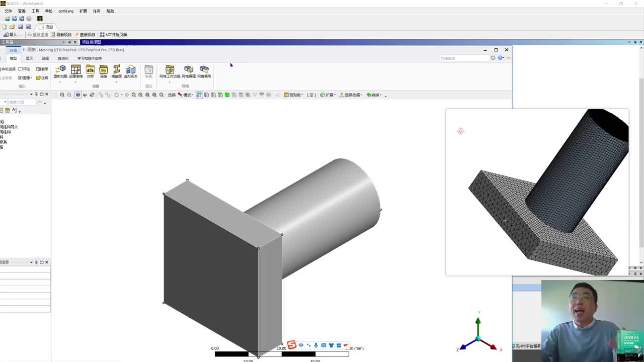Screen dimensions: 644x362
Task: Toggle the shaded exterior display mode
Action: point(77,95)
